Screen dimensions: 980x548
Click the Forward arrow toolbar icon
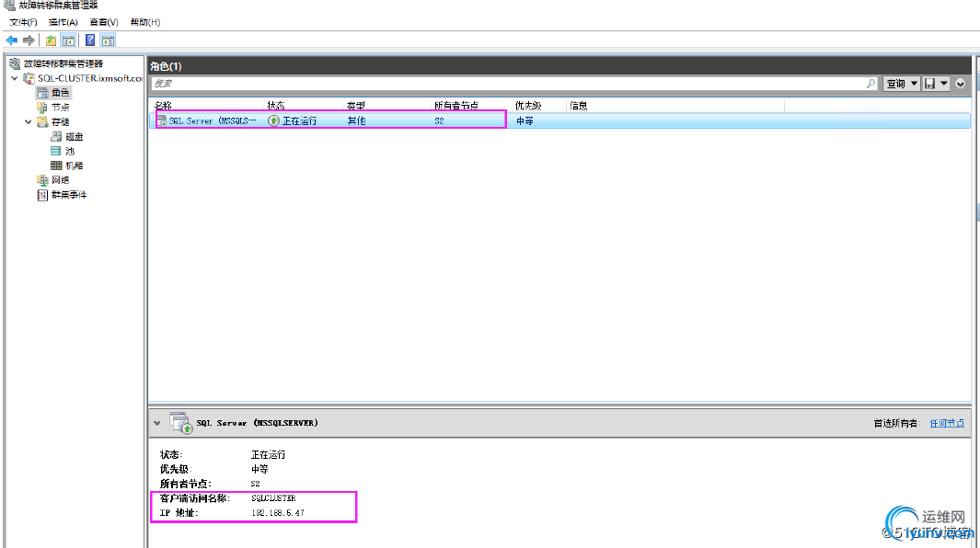tap(29, 40)
